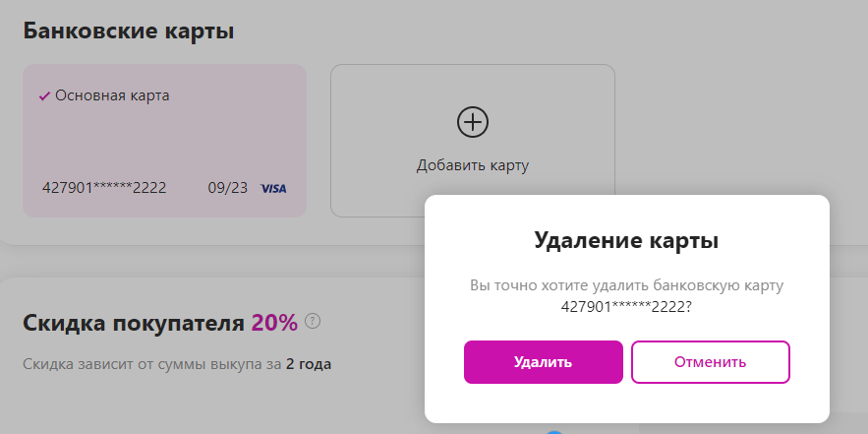
Task: Click the plus icon to add a card
Action: [x=473, y=122]
